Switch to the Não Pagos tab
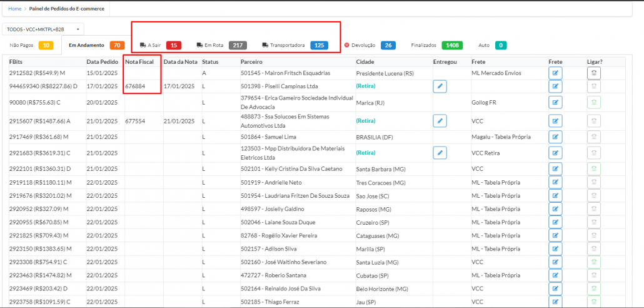 click(x=30, y=45)
